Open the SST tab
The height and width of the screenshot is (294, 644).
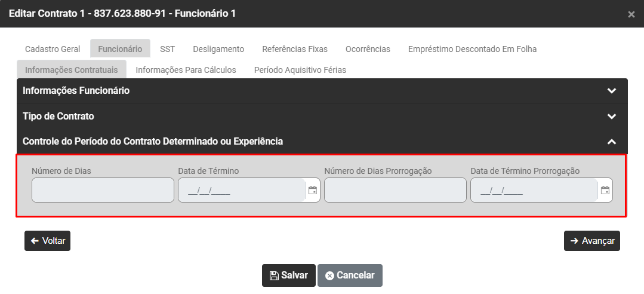tap(167, 49)
